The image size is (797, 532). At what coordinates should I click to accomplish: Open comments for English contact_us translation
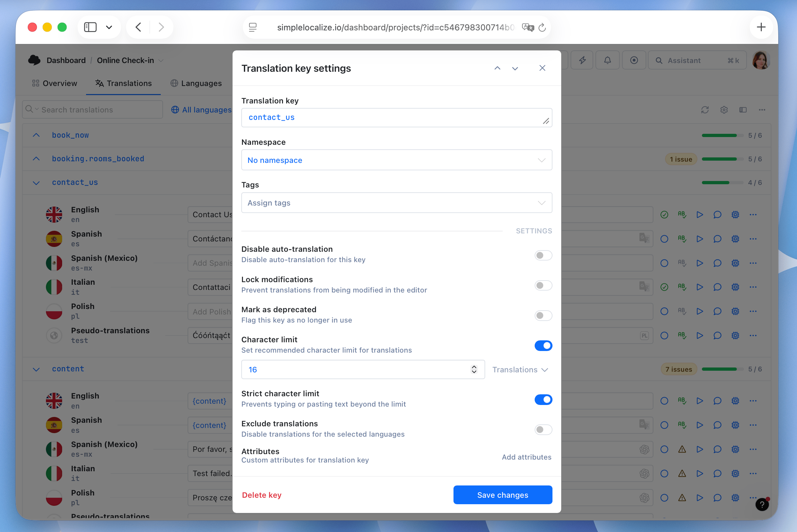[x=717, y=214]
